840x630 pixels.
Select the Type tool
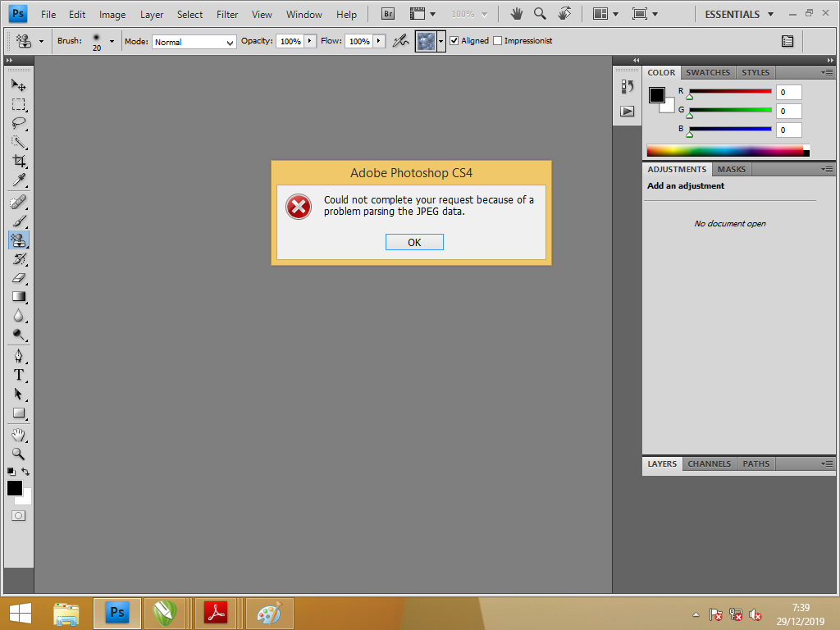click(19, 375)
